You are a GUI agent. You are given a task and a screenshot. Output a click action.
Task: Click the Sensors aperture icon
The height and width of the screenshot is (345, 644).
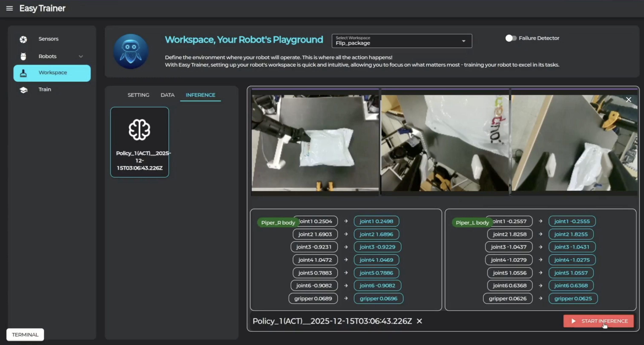(x=23, y=39)
